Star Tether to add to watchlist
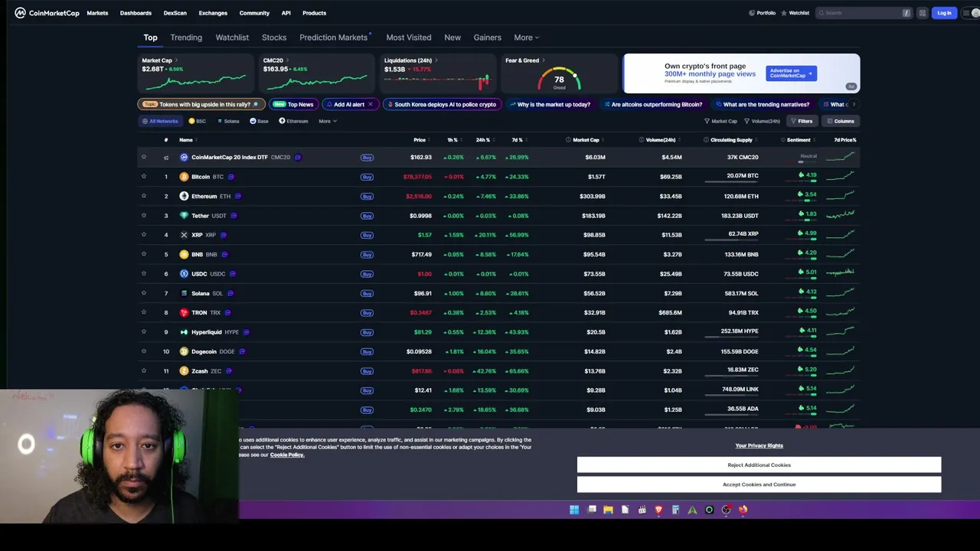Screen dimensions: 980x551 143,216
